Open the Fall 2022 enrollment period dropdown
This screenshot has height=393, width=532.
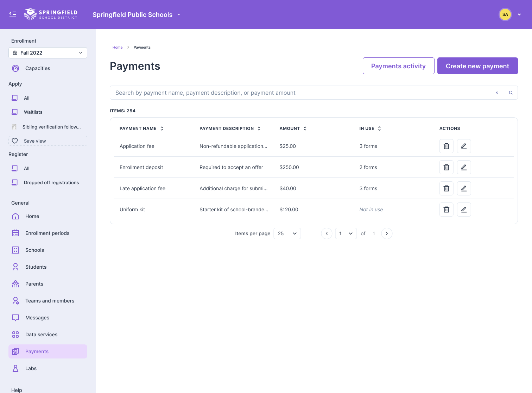tap(48, 53)
